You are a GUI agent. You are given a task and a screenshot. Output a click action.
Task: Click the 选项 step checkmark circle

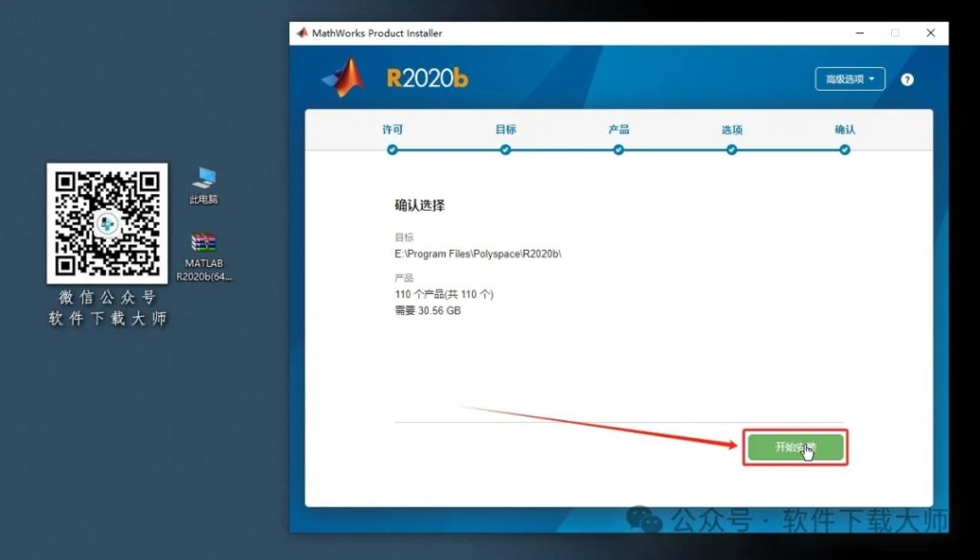(x=731, y=149)
